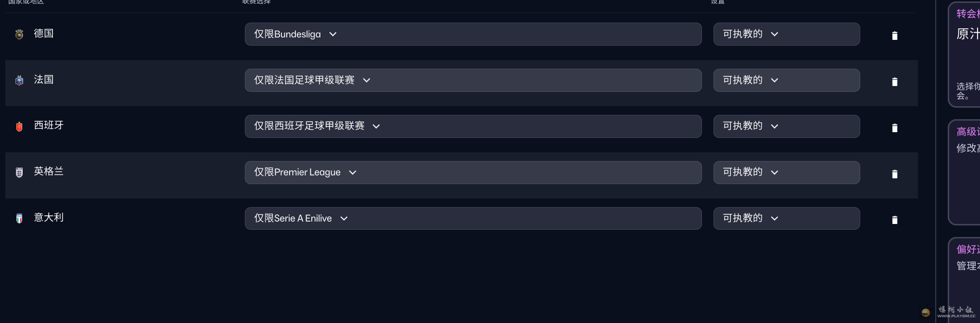The width and height of the screenshot is (980, 323).
Task: Open the 仅限Serie A Enilive dropdown
Action: (473, 218)
